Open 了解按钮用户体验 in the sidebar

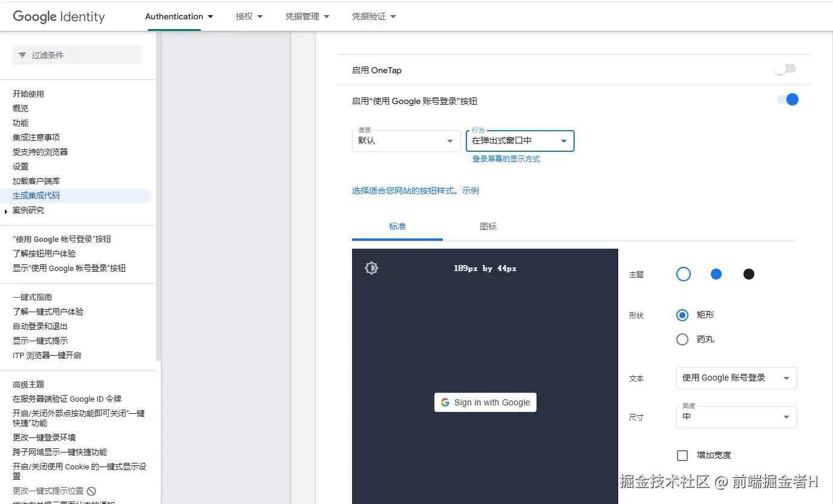(x=44, y=254)
